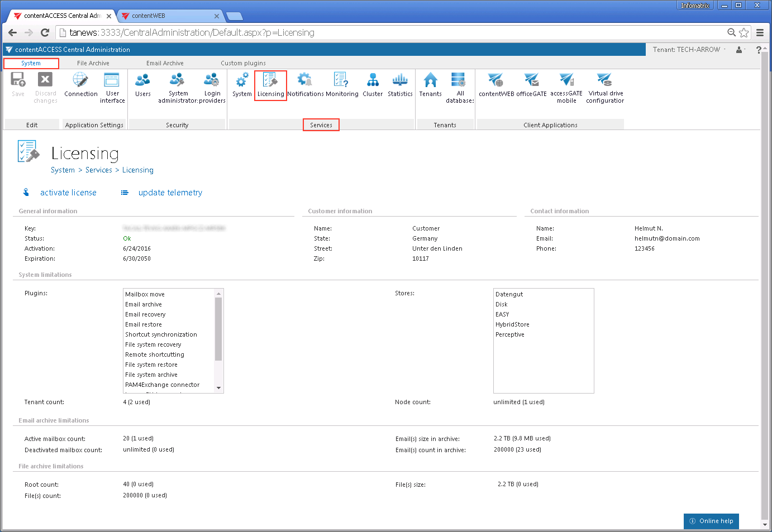Open a new browser tab
This screenshot has width=772, height=532.
click(x=235, y=16)
